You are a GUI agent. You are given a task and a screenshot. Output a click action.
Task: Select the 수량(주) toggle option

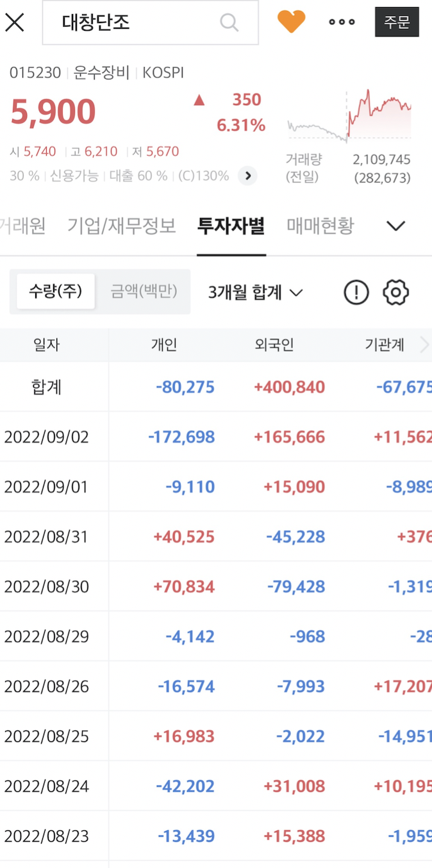(x=56, y=292)
